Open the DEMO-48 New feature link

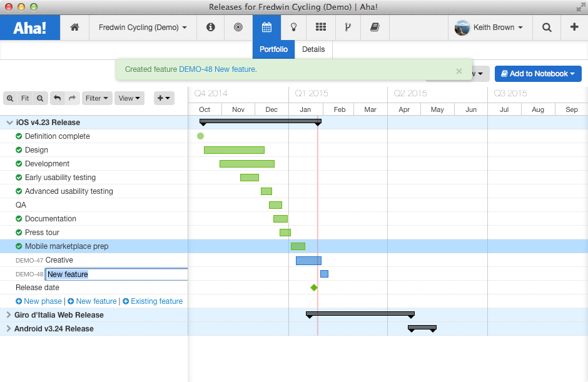tap(218, 69)
